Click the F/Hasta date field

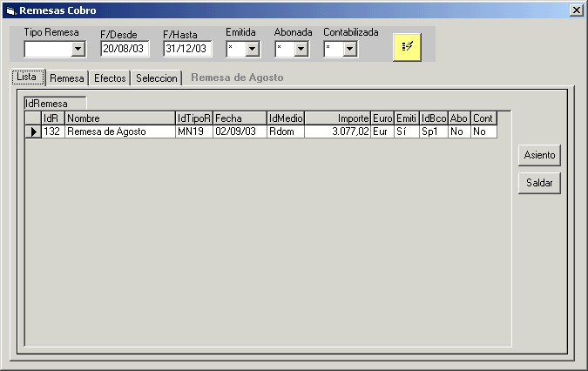pyautogui.click(x=187, y=49)
